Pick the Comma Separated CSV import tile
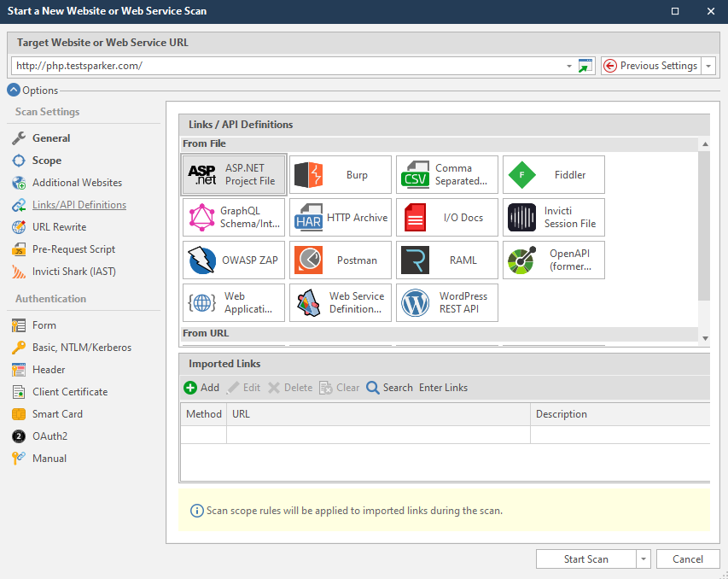This screenshot has width=728, height=579. tap(447, 175)
